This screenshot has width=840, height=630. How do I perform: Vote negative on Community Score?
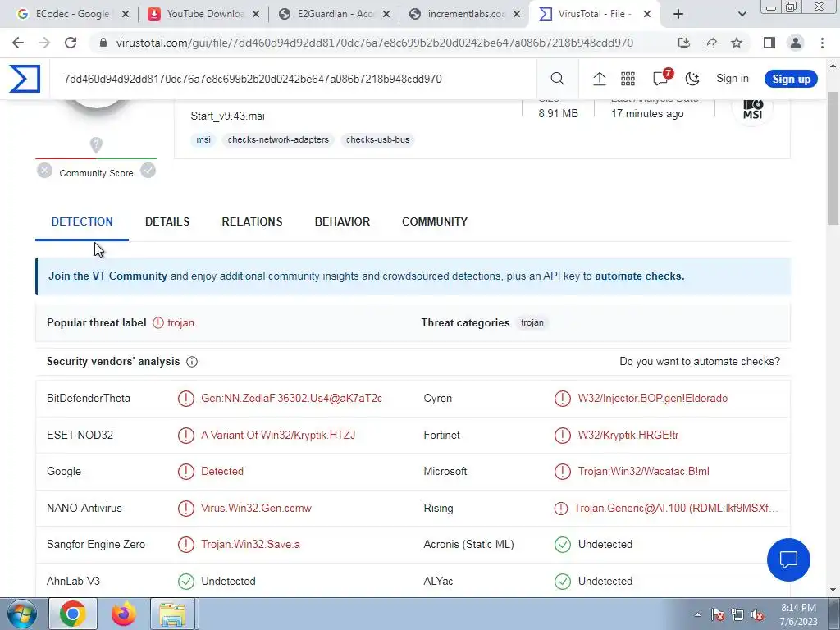44,171
